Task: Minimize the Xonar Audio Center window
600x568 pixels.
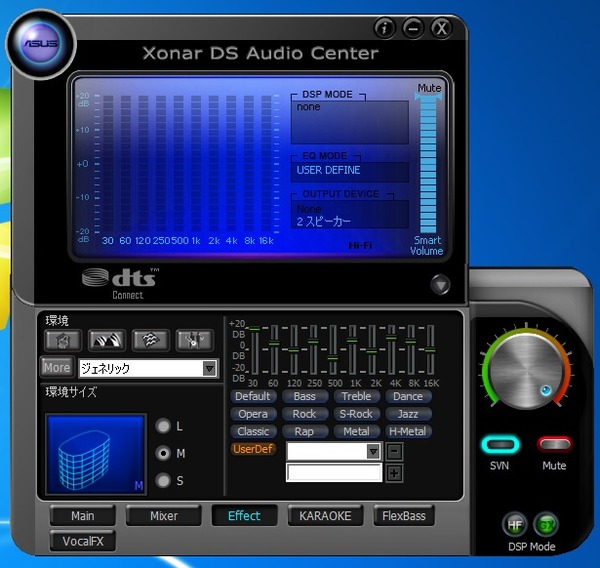Action: [413, 28]
